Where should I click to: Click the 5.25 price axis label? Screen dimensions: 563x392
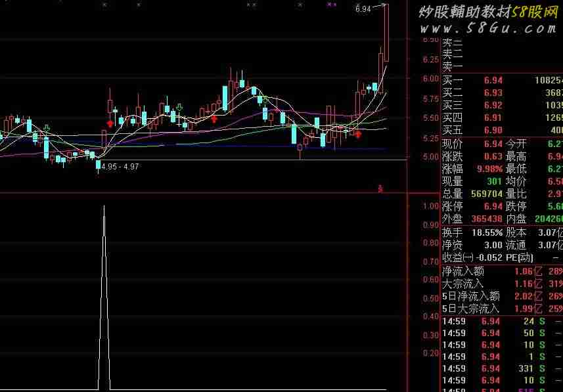pyautogui.click(x=431, y=138)
